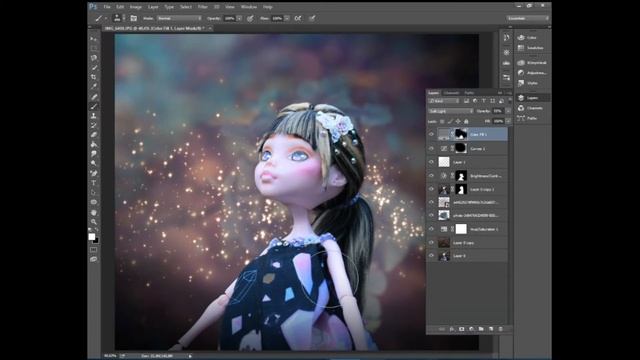Viewport: 640px width, 360px height.
Task: Change screen mode icon in toolbox
Action: [x=94, y=260]
